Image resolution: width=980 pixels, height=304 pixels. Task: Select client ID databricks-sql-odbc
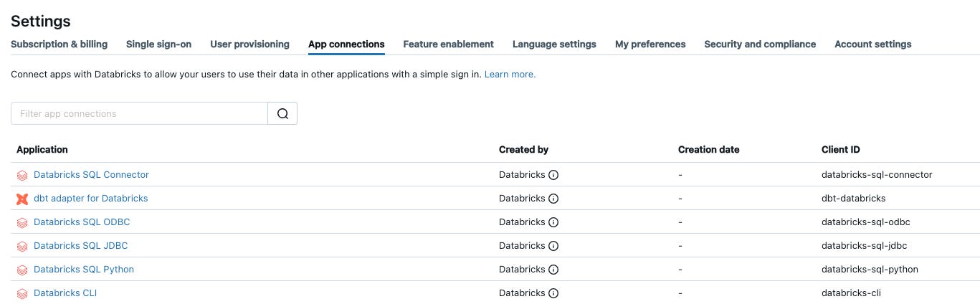[866, 222]
